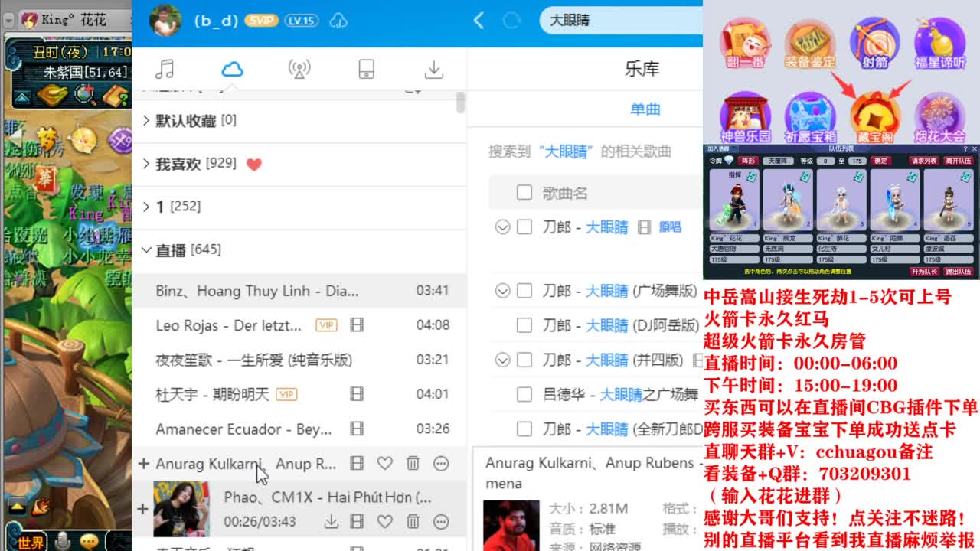Expand versions of 大眼睛 (并四版)
The height and width of the screenshot is (551, 980).
coord(502,360)
